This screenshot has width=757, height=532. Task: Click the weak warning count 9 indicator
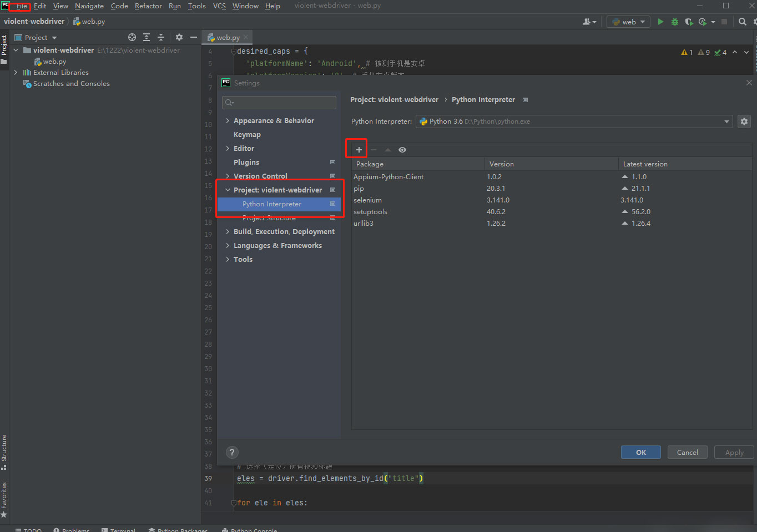point(704,52)
